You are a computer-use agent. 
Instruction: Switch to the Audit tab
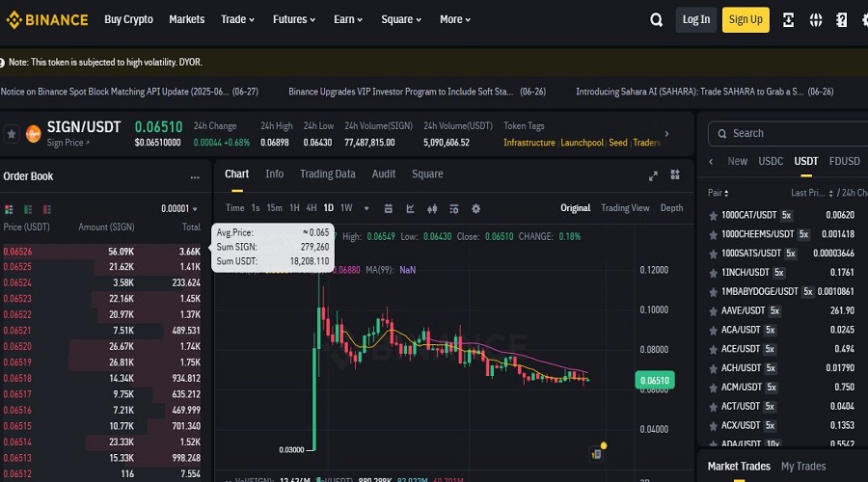tap(384, 174)
